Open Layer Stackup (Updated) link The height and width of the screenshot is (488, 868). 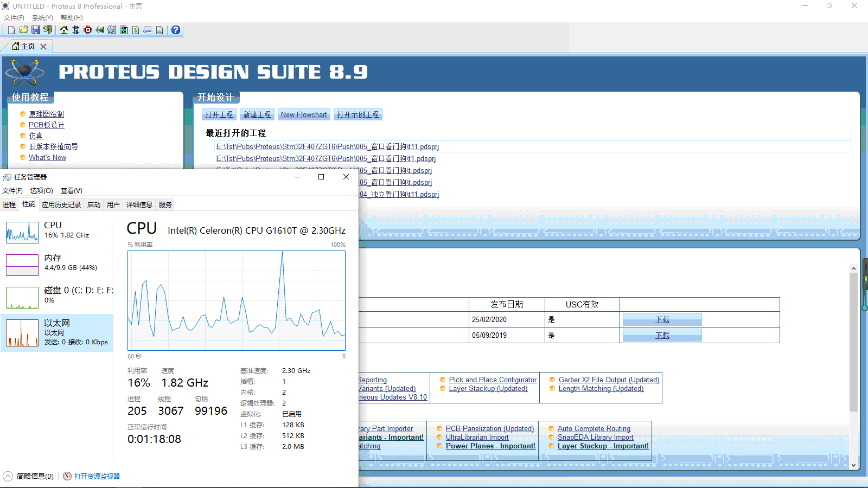[x=488, y=389]
